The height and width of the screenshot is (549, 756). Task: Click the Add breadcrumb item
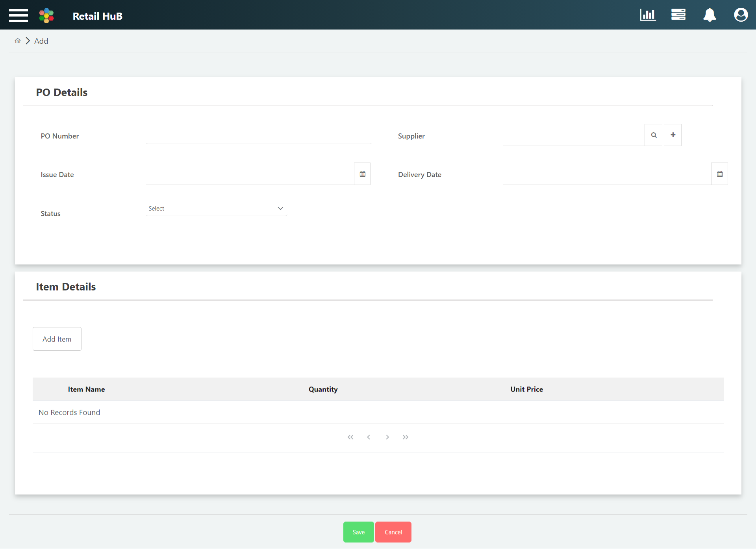[x=41, y=41]
